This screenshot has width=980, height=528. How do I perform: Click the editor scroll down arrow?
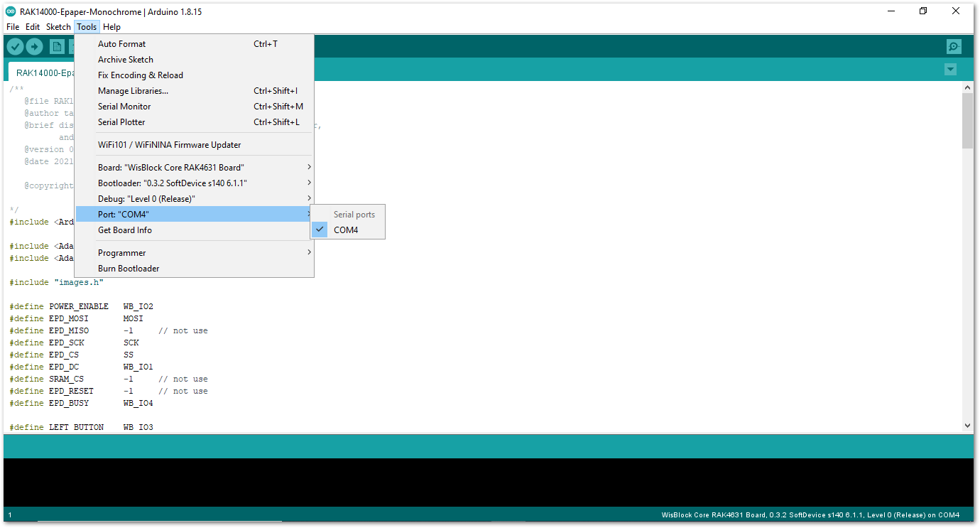click(967, 426)
